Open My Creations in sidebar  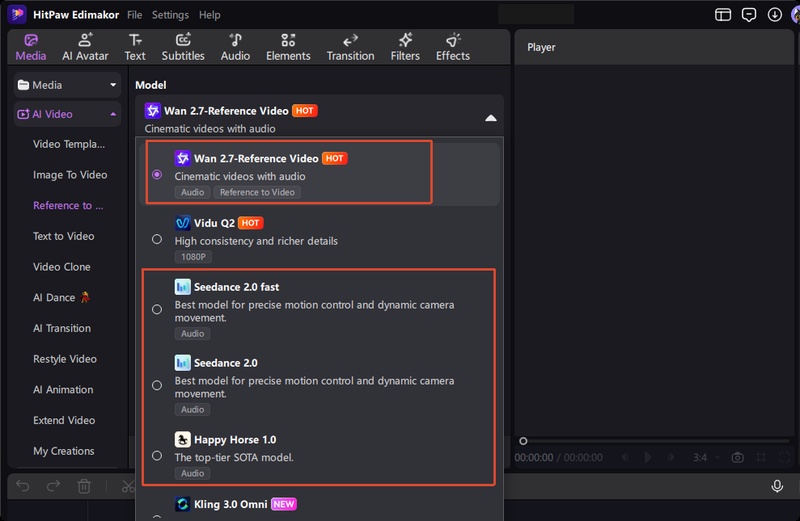64,451
